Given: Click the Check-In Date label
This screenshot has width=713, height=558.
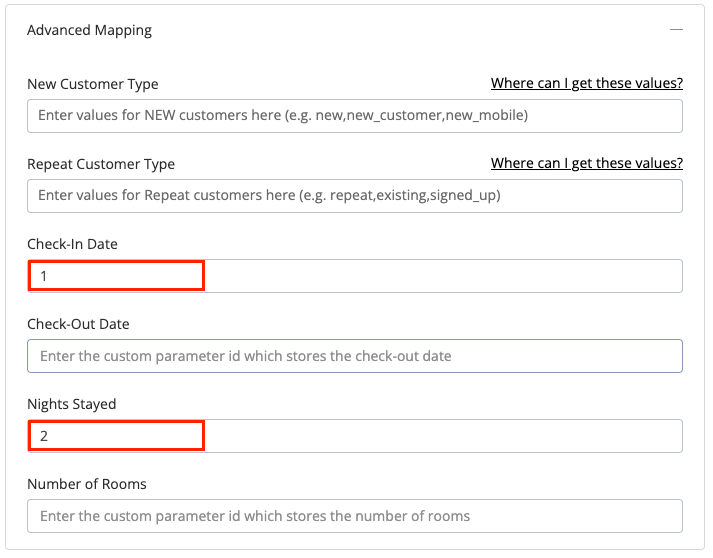Looking at the screenshot, I should [x=72, y=244].
